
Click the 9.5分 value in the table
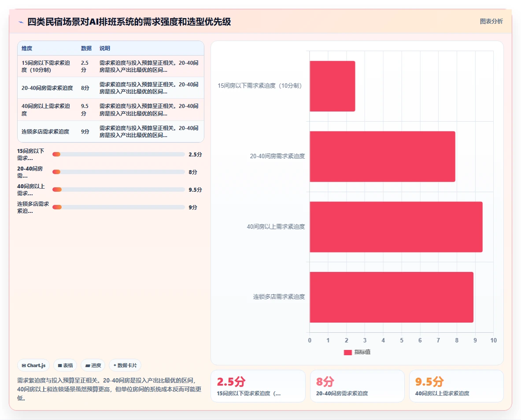pos(85,110)
